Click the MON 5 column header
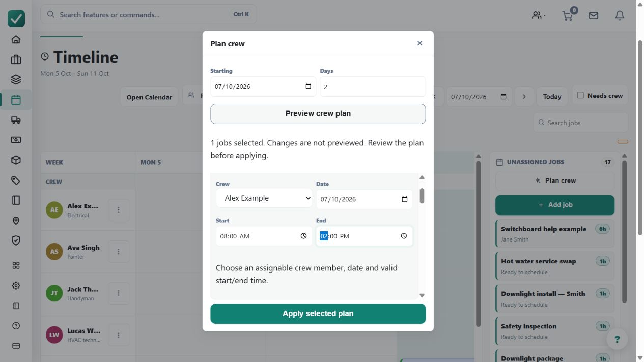The image size is (644, 362). pyautogui.click(x=151, y=162)
